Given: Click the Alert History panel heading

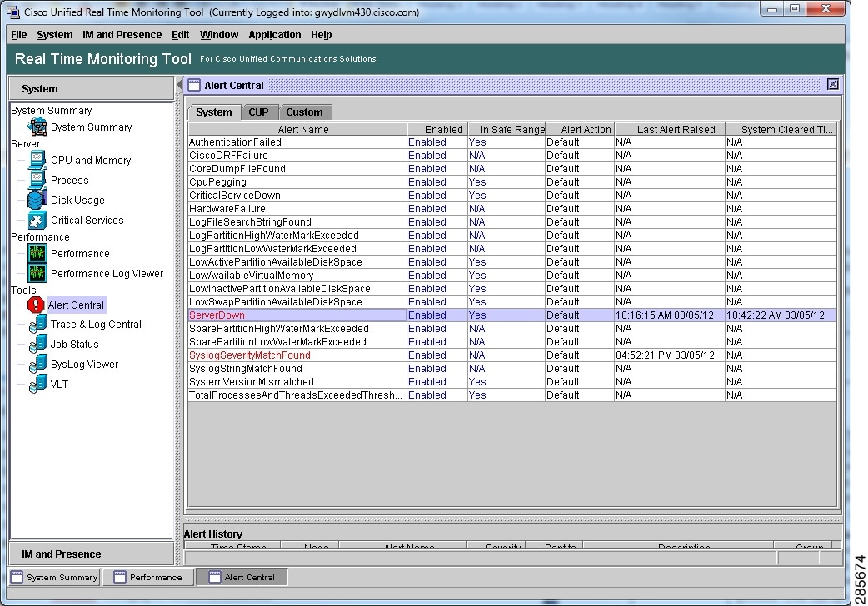Looking at the screenshot, I should [213, 534].
